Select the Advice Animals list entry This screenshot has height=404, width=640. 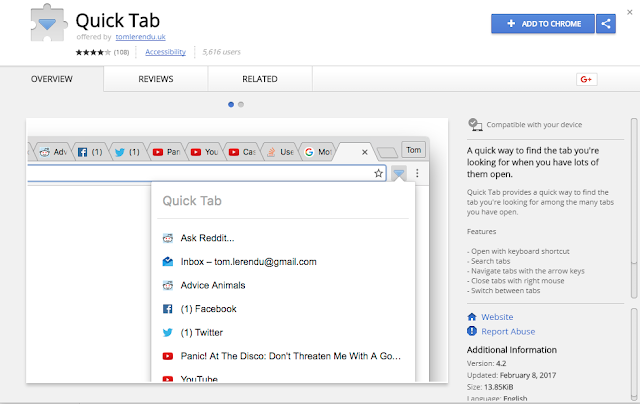[x=283, y=285]
